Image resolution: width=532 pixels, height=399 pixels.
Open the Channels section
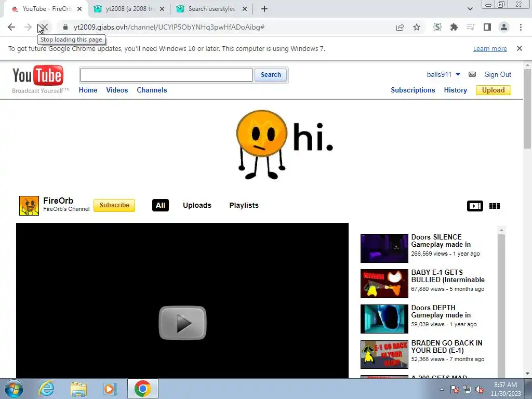click(x=152, y=90)
